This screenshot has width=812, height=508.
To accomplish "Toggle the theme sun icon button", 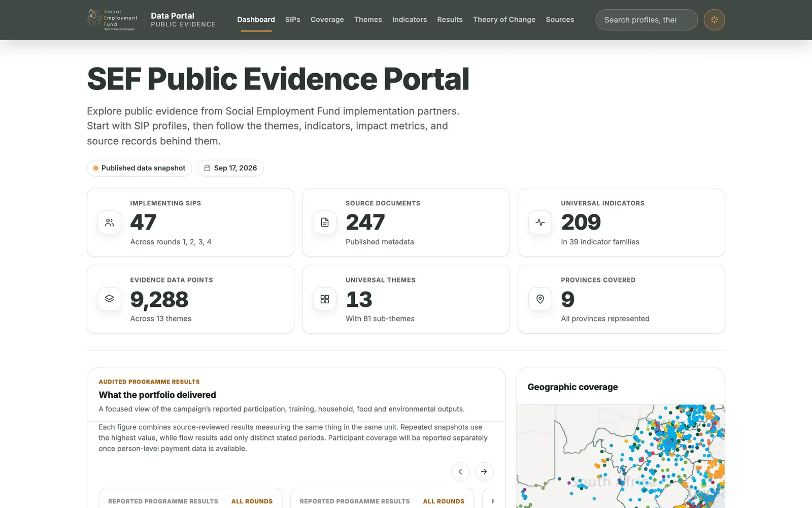I will point(714,20).
